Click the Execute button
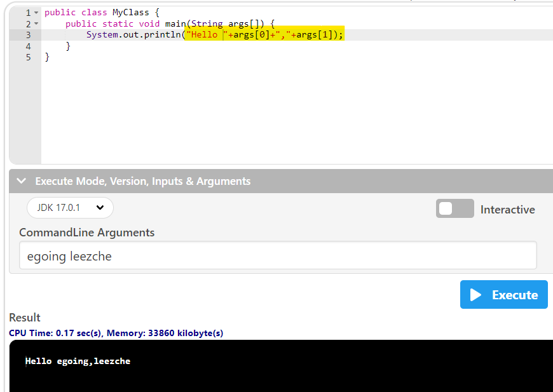 (x=503, y=294)
